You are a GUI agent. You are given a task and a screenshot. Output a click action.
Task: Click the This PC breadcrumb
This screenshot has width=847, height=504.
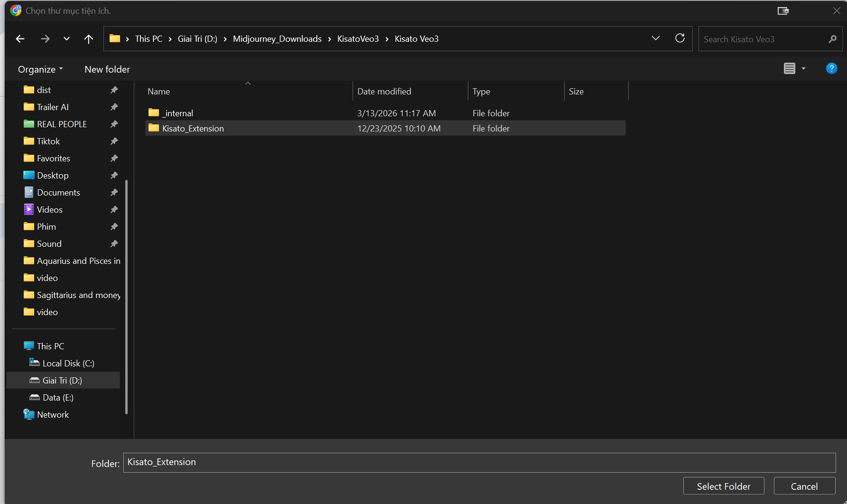point(149,39)
